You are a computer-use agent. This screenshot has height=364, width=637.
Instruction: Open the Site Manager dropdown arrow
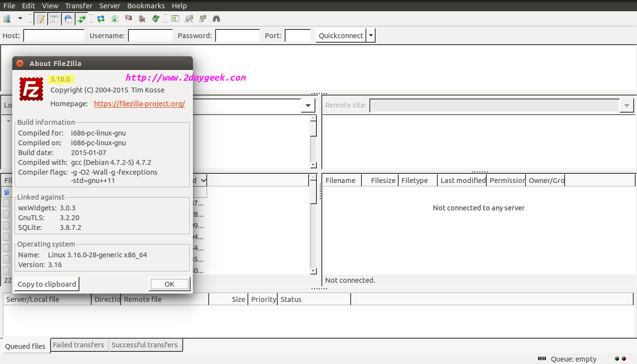pos(20,19)
